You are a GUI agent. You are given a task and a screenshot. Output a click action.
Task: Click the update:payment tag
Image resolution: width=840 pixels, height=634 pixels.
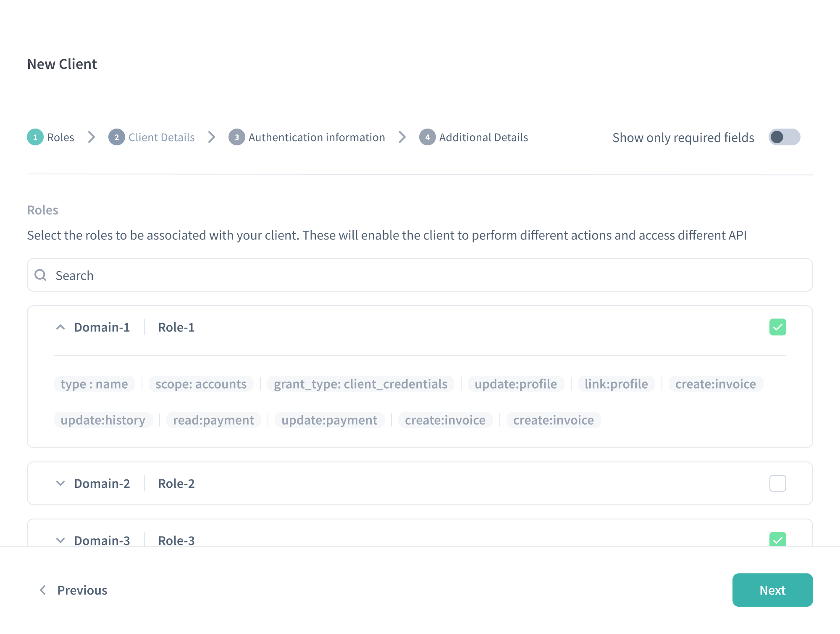point(329,420)
